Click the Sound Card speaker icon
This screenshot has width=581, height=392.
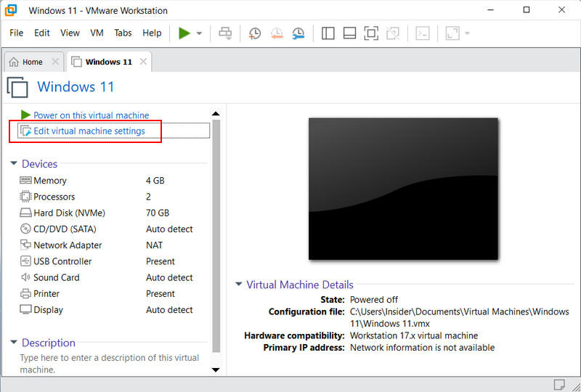click(25, 277)
